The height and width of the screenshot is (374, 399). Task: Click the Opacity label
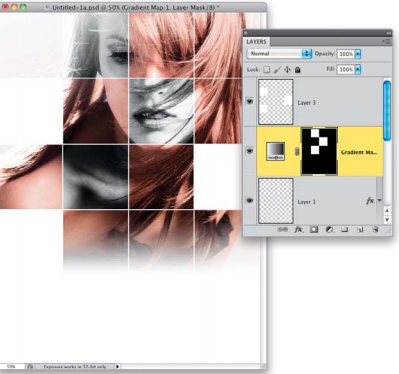click(x=324, y=53)
